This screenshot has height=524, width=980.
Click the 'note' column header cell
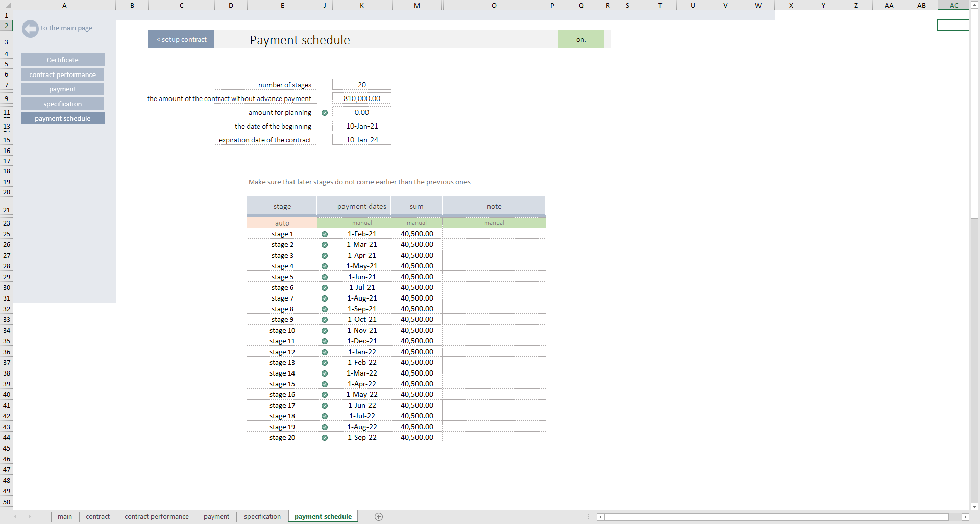point(494,206)
